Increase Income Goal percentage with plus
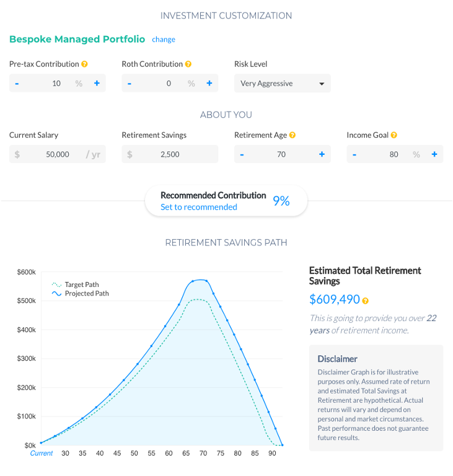 (434, 154)
